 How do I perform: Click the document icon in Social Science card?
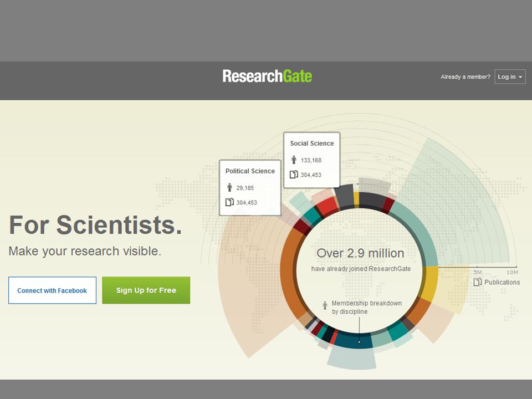pos(294,175)
